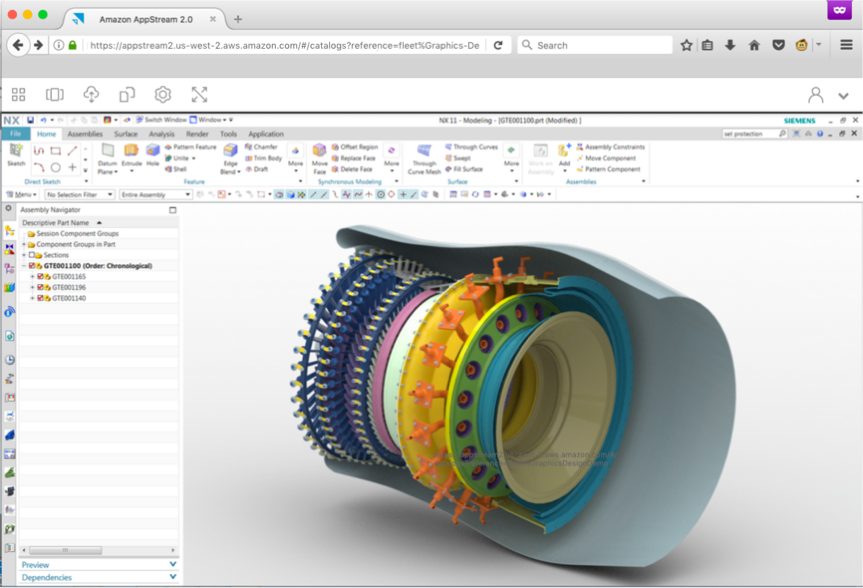Pick the Swept surface command
The height and width of the screenshot is (588, 863).
(x=458, y=158)
